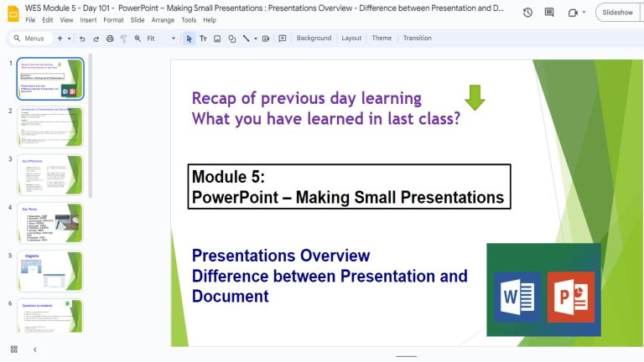Expand the video call dropdown arrow

pos(584,13)
